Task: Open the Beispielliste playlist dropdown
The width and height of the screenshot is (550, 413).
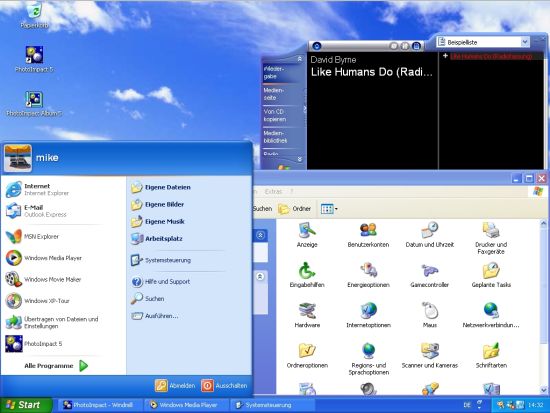Action: point(483,42)
